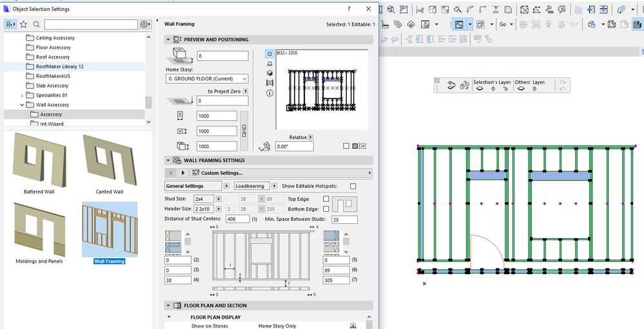Expand the Specialities 81 folder
644x329 pixels.
[x=21, y=95]
